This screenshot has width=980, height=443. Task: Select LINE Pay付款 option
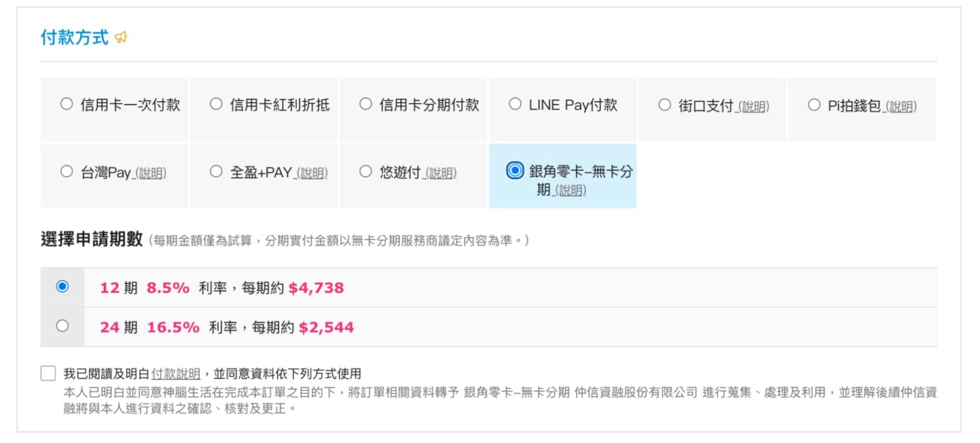click(514, 104)
